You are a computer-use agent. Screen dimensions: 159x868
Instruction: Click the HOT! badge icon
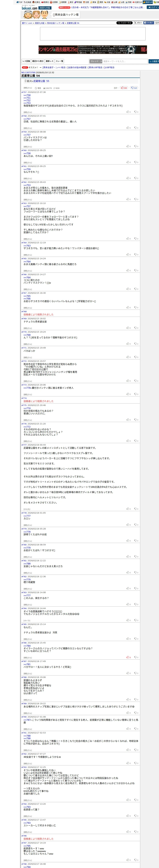click(x=25, y=67)
